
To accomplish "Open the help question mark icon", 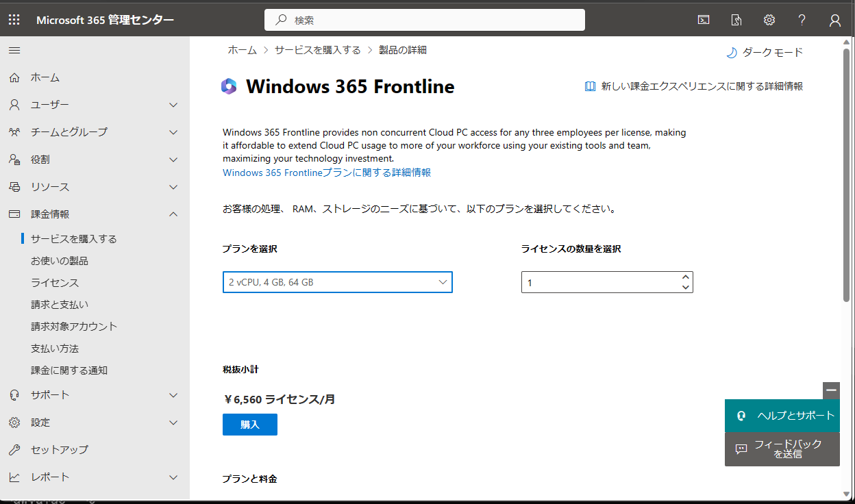I will tap(802, 20).
